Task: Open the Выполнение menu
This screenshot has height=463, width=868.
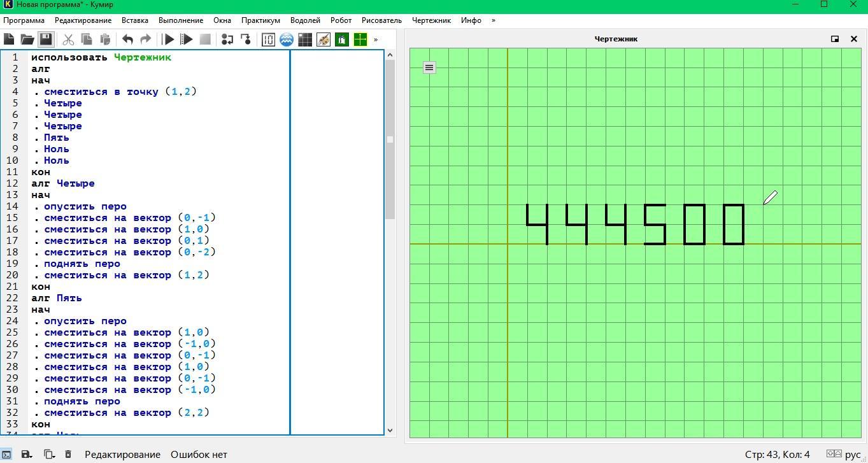Action: pos(181,20)
